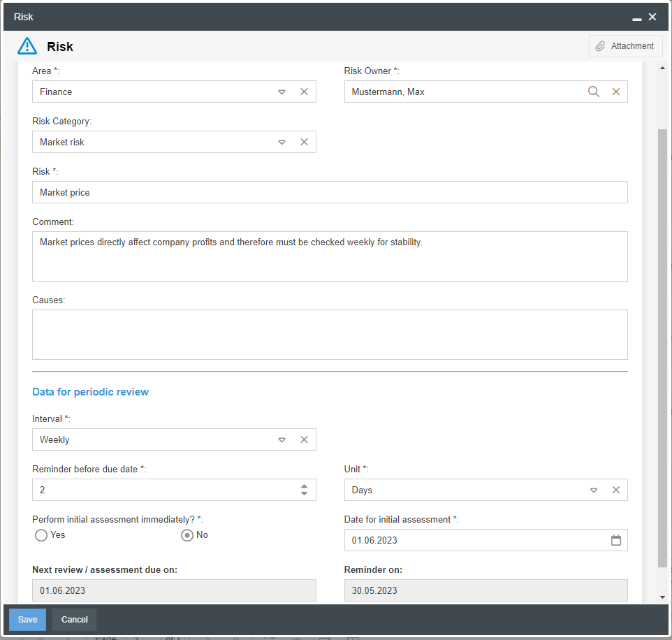The width and height of the screenshot is (672, 640).
Task: Expand the Unit dropdown
Action: [x=594, y=490]
